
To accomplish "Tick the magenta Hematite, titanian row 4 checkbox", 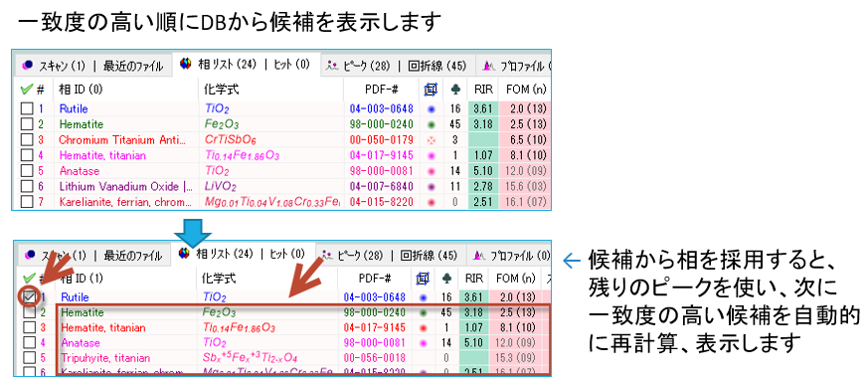I will [x=27, y=155].
